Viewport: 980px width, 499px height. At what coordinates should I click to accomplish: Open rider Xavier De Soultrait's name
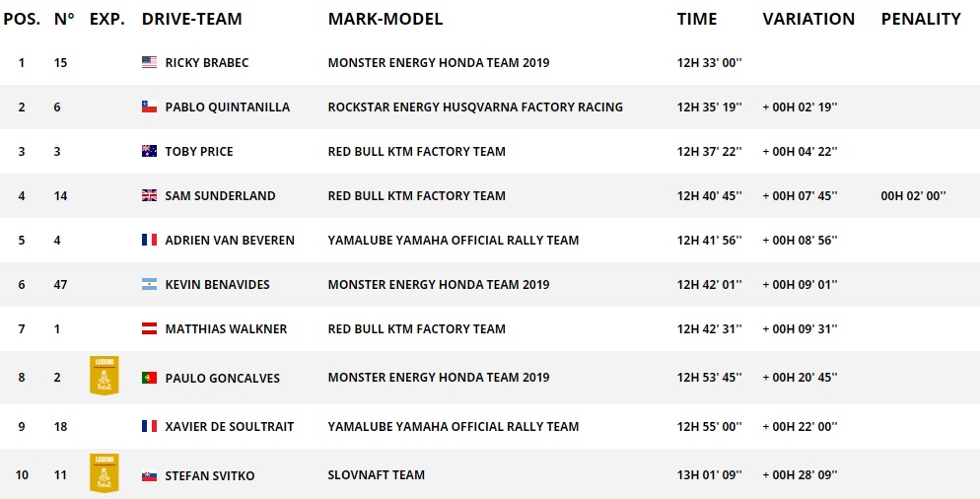pos(230,426)
